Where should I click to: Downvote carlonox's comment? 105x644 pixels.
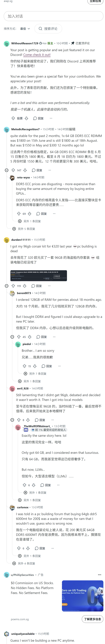click(x=28, y=548)
